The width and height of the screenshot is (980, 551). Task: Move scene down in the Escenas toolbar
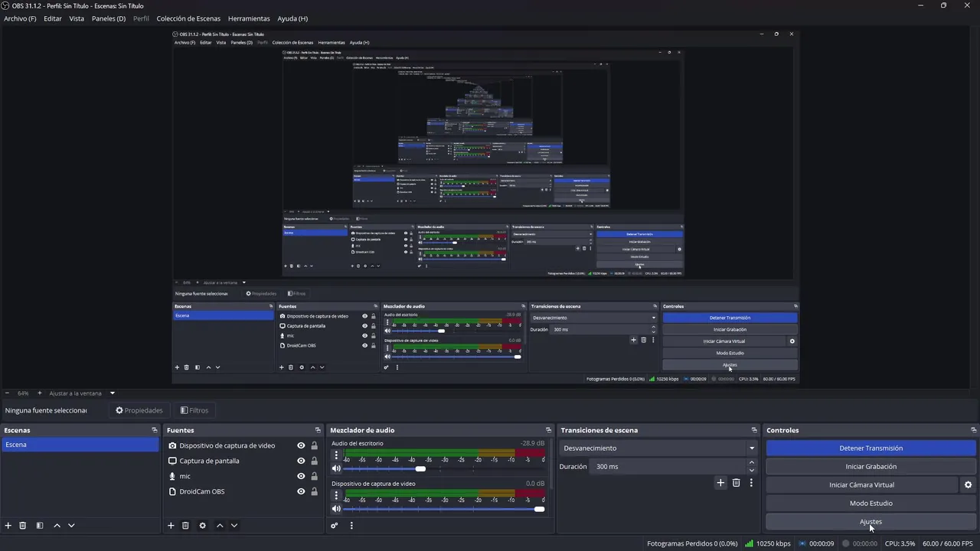71,526
